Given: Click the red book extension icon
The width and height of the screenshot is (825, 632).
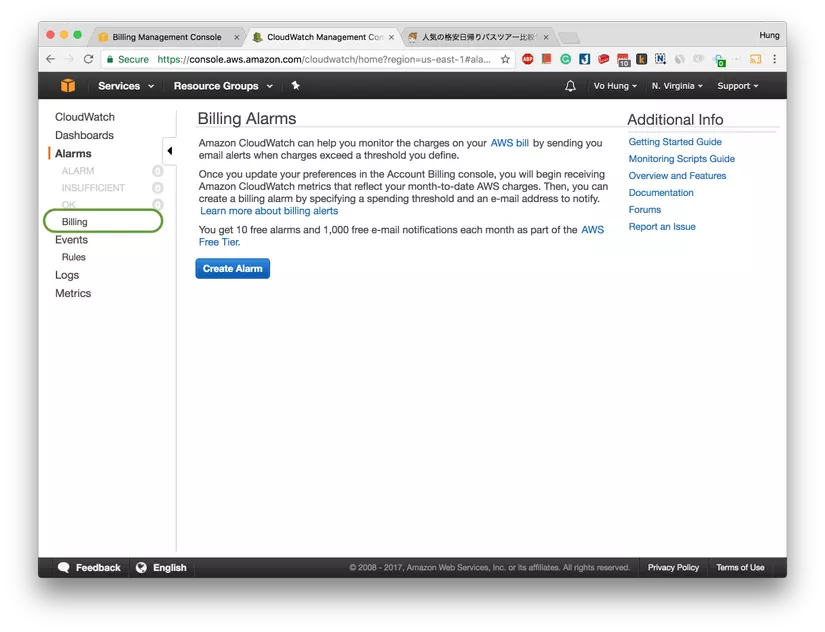Looking at the screenshot, I should [547, 59].
